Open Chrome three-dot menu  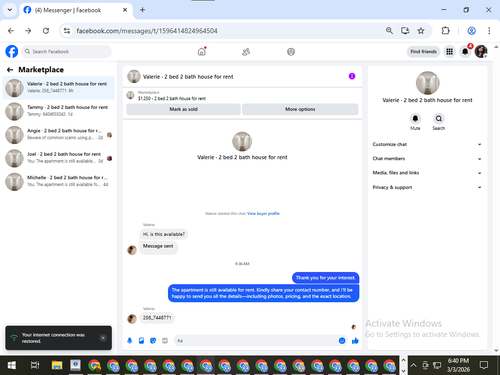pos(489,31)
